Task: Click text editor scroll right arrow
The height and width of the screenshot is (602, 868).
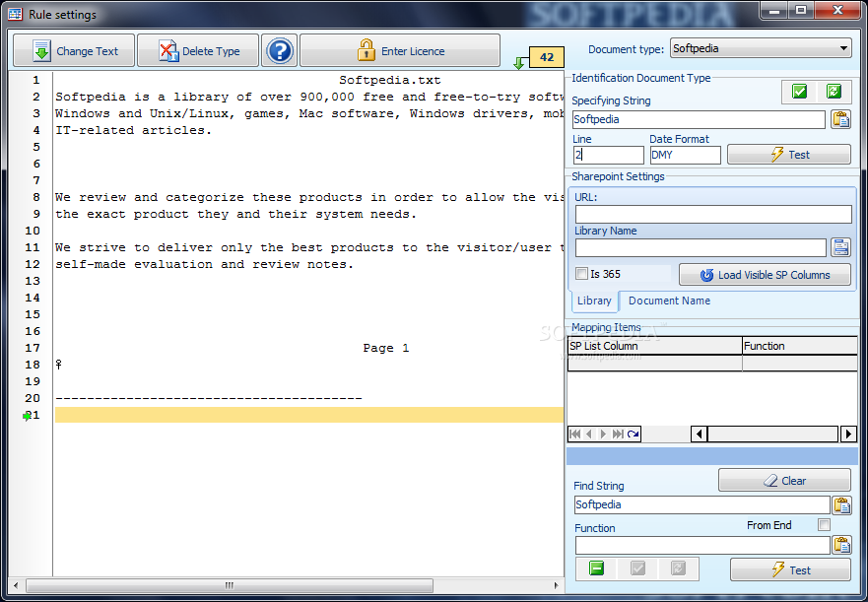Action: pos(557,585)
